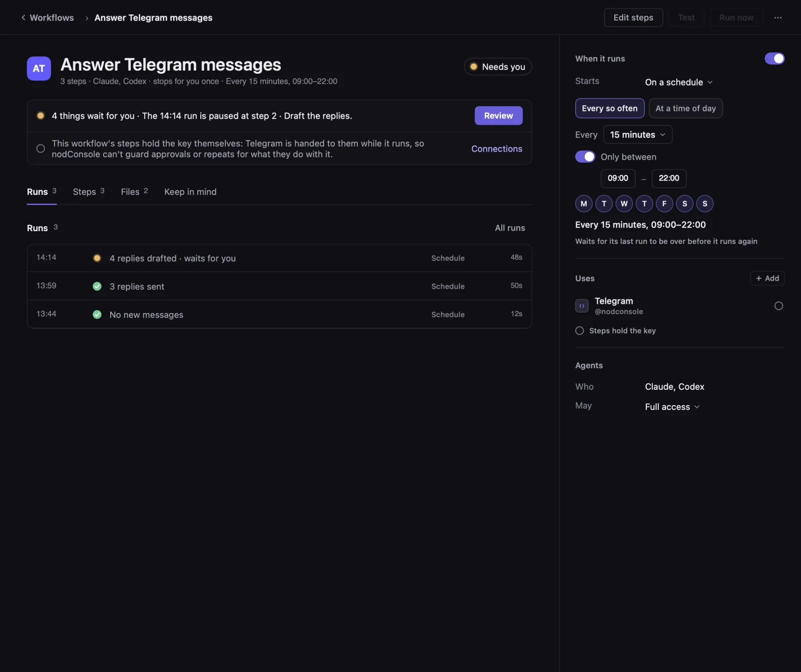801x672 pixels.
Task: Select the 'Every so often' schedule mode
Action: [x=610, y=108]
